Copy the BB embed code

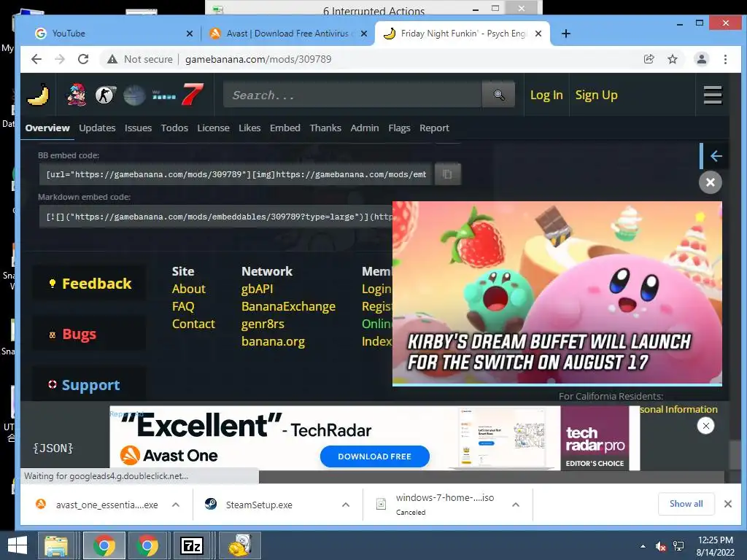pyautogui.click(x=447, y=174)
